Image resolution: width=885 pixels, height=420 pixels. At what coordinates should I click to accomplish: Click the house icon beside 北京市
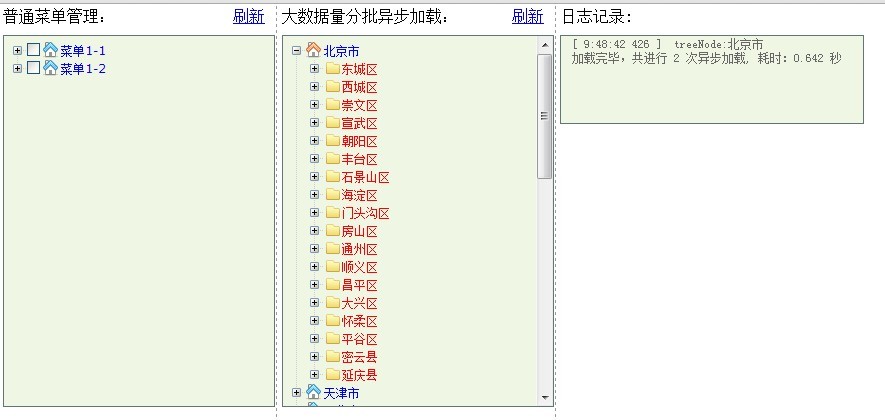click(x=313, y=50)
